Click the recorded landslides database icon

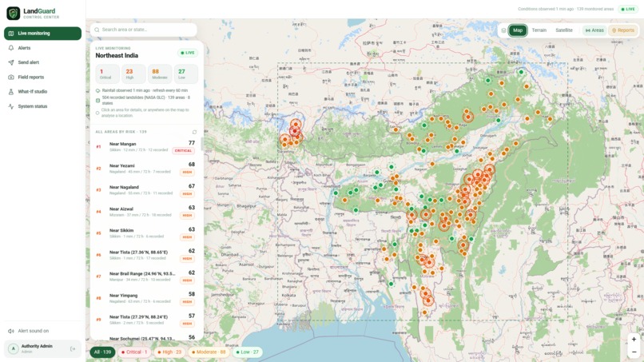[97, 101]
